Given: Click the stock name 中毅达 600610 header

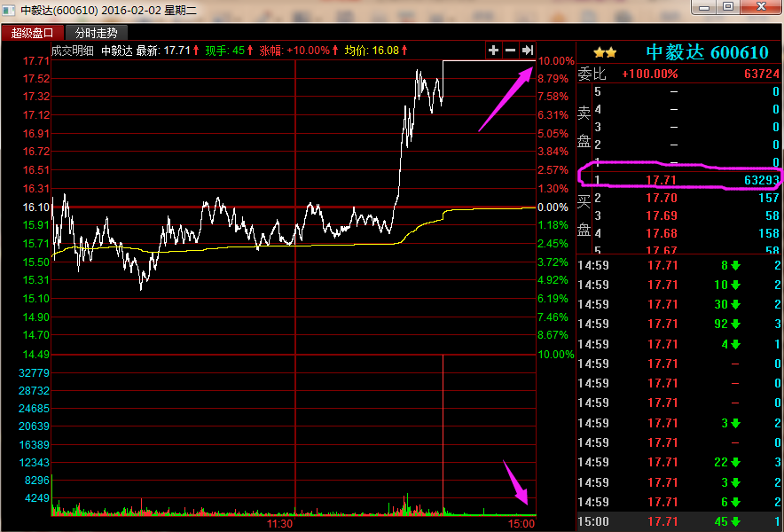Looking at the screenshot, I should click(x=706, y=53).
